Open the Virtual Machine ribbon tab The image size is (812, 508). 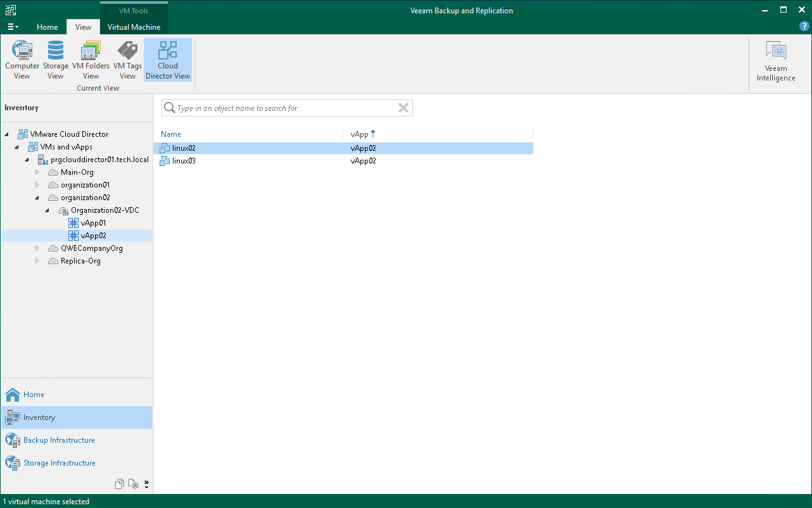coord(134,27)
